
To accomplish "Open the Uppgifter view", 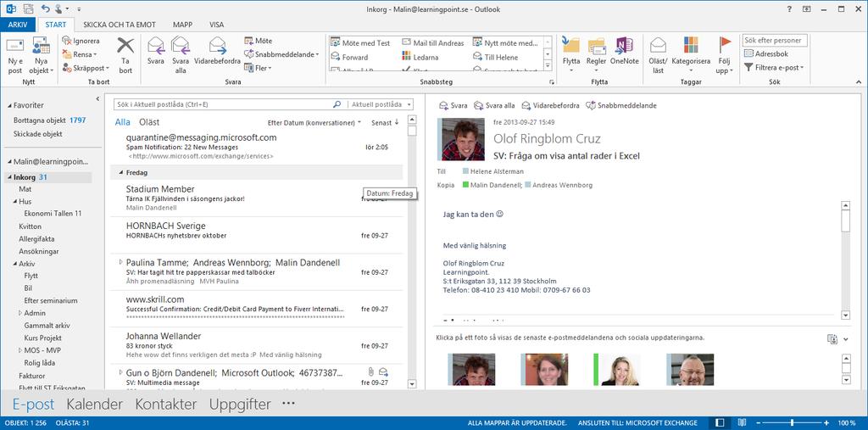I will pos(240,405).
